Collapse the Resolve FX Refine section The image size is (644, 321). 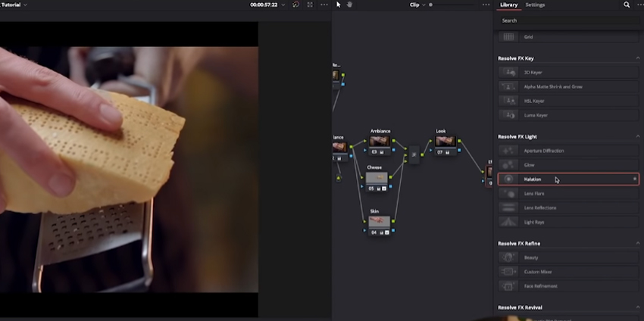coord(637,243)
